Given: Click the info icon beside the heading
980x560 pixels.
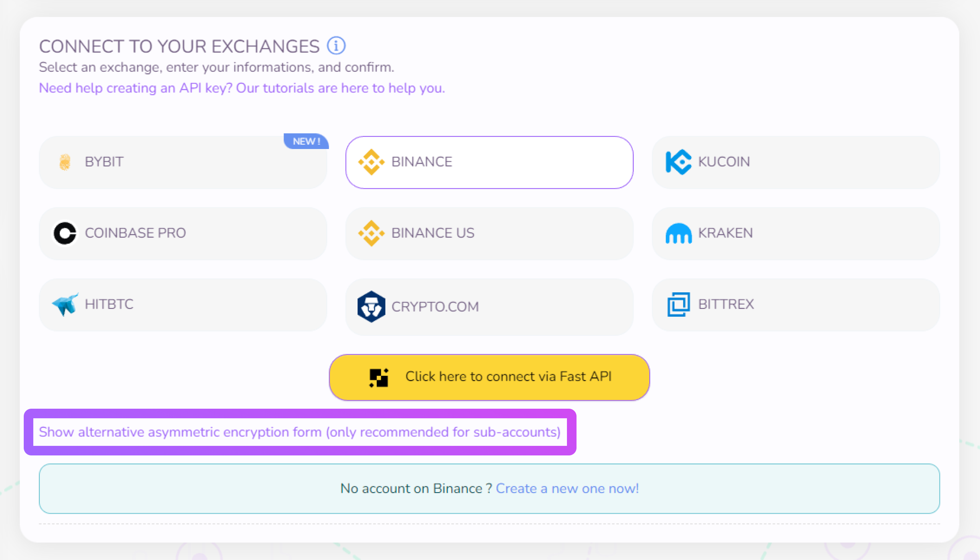Looking at the screenshot, I should pos(336,46).
